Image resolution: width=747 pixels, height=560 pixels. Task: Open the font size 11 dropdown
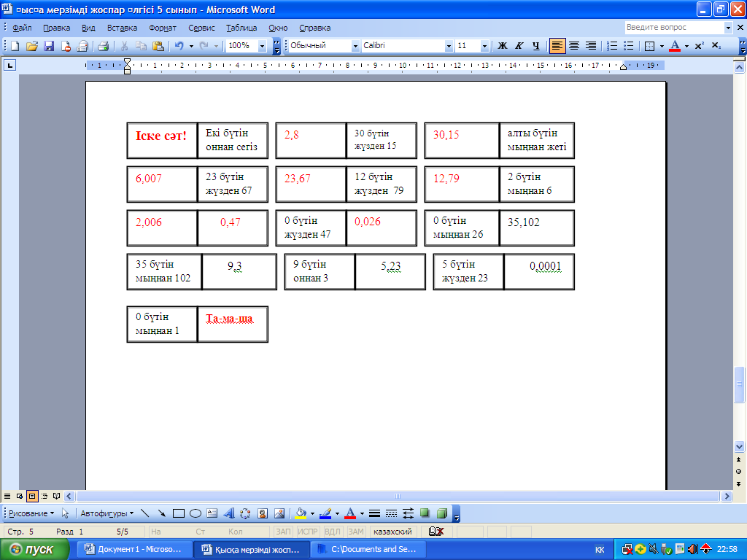tap(484, 46)
